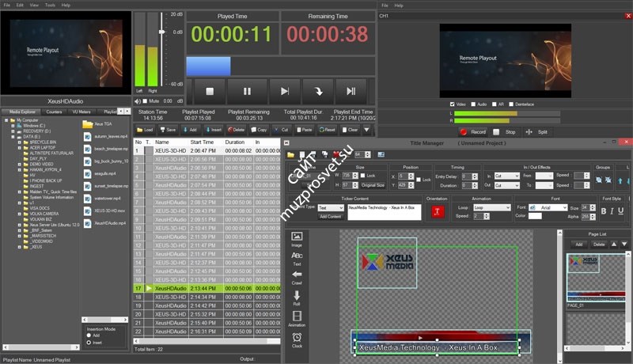Screen dimensions: 633x364
Task: Click the red X delete icon in Title Manager
Action: [335, 154]
